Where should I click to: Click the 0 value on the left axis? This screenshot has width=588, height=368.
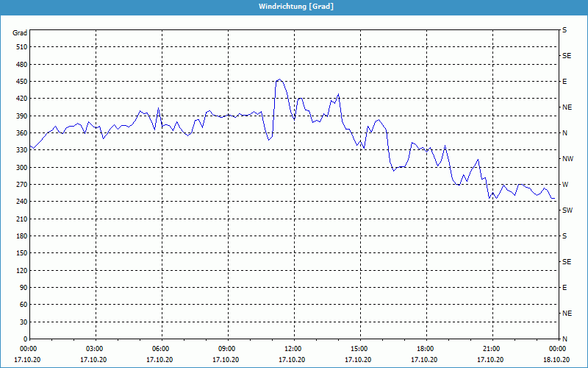pos(25,339)
